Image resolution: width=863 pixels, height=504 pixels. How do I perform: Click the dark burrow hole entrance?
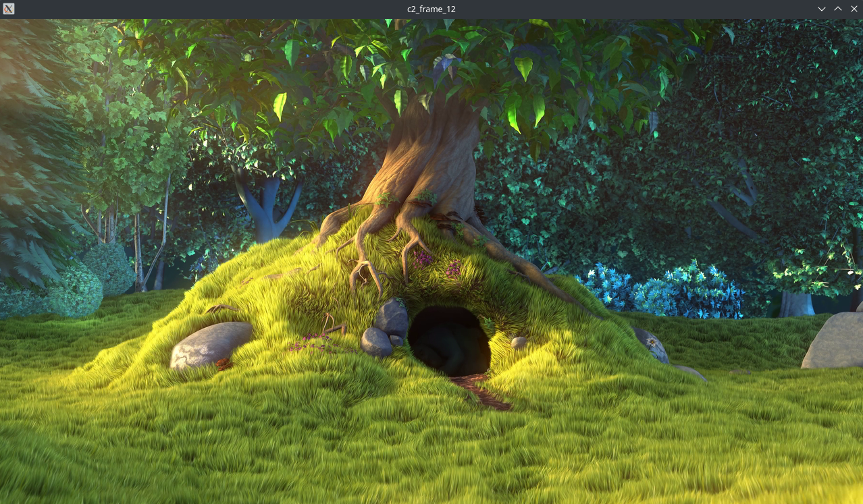[448, 339]
